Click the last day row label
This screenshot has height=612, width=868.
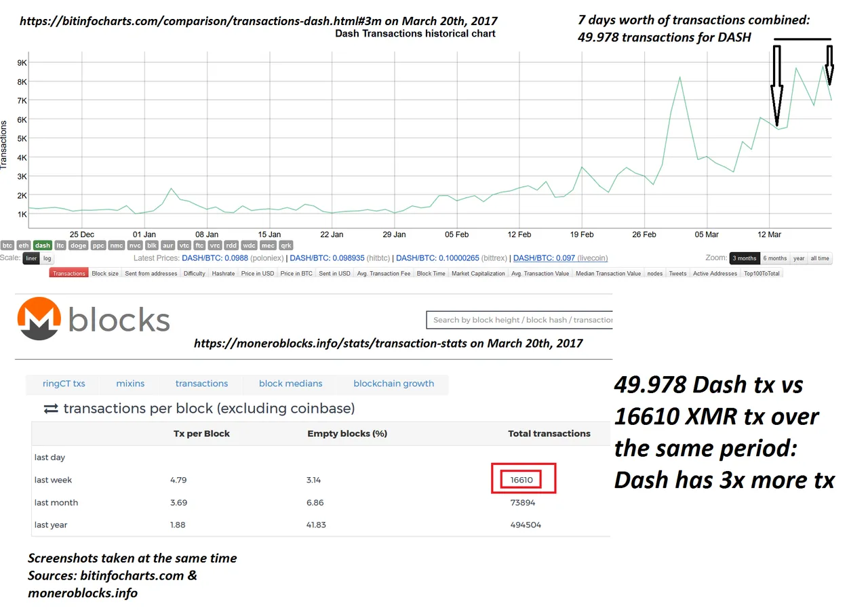[50, 457]
